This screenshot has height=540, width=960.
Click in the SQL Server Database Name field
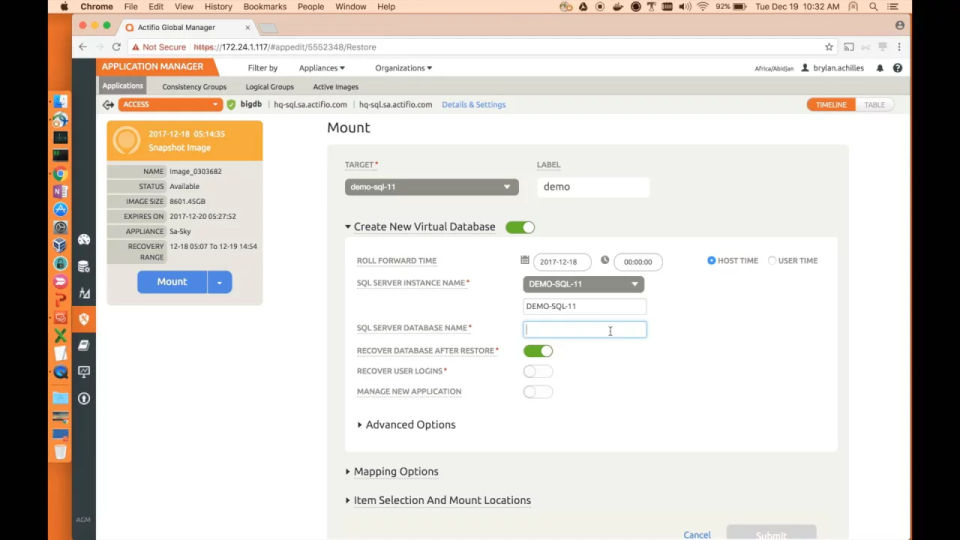coord(585,329)
